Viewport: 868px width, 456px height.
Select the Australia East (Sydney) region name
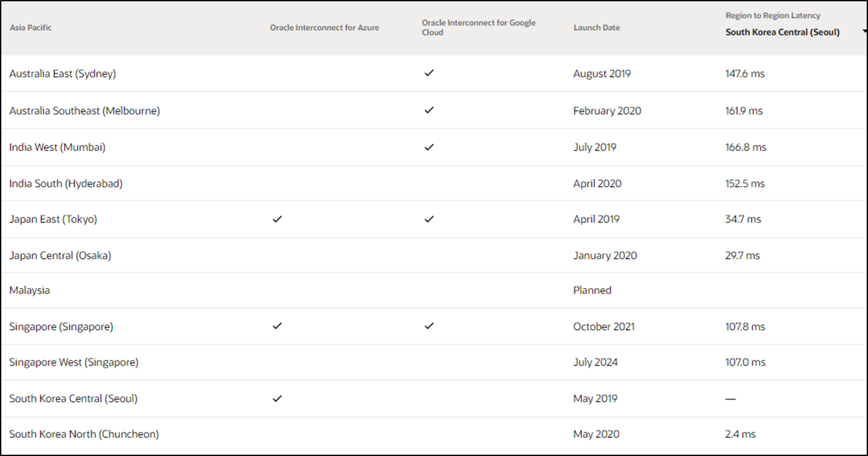pos(63,74)
